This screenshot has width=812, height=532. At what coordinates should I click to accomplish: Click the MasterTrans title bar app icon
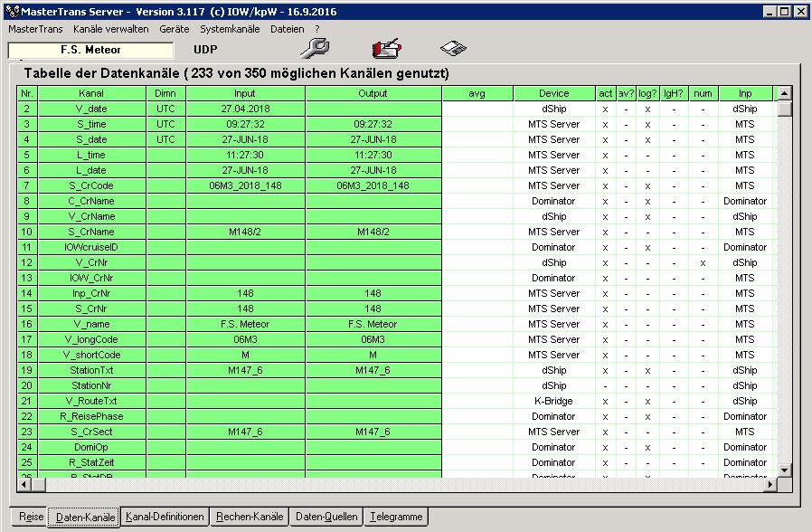[x=11, y=11]
